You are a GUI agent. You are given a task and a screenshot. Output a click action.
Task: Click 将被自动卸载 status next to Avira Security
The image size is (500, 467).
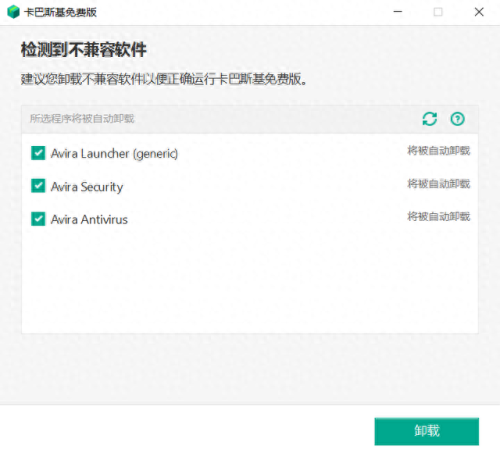click(439, 184)
